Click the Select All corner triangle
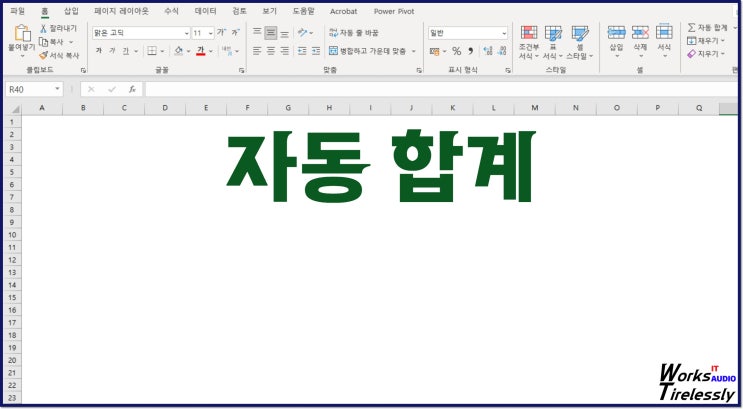743x409 pixels. point(15,109)
